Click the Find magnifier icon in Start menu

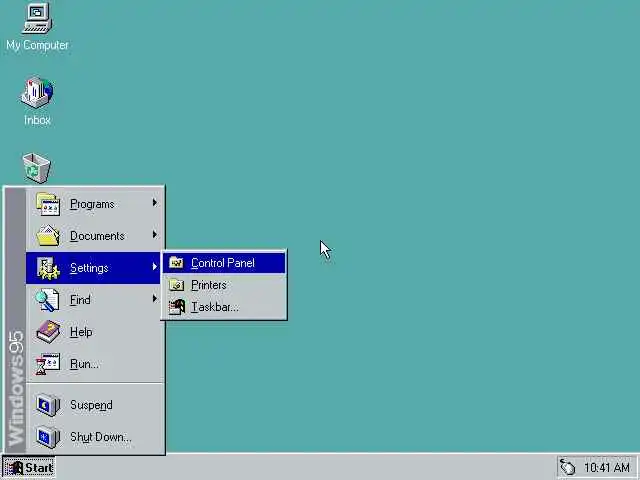click(x=48, y=300)
